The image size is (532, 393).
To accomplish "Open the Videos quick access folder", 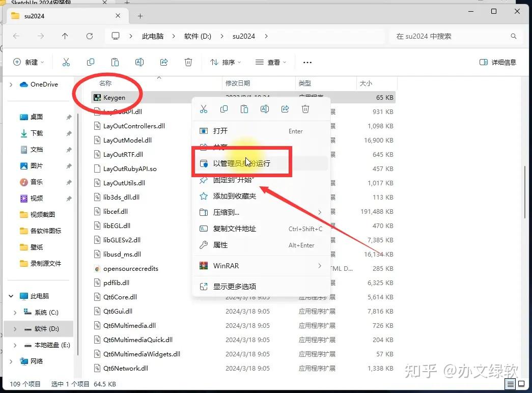I will click(x=37, y=198).
